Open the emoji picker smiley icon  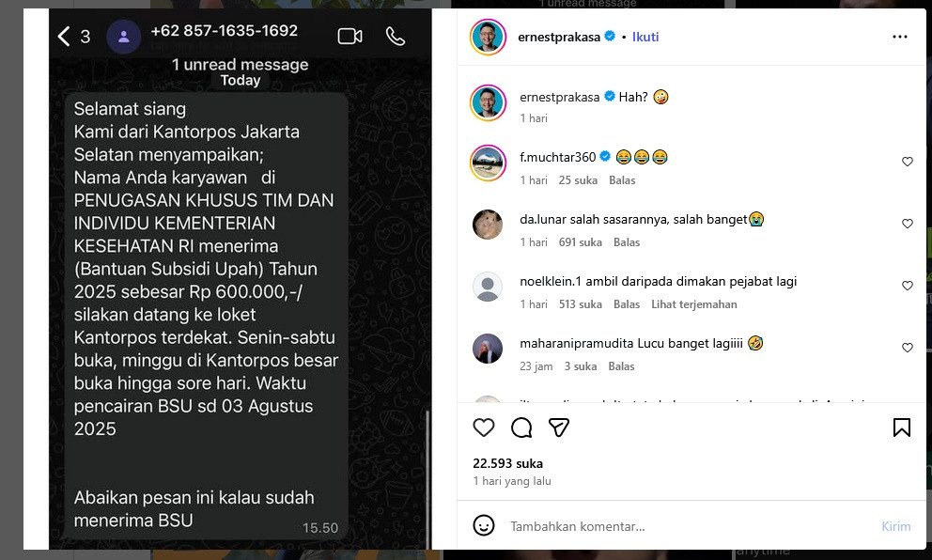pos(484,525)
